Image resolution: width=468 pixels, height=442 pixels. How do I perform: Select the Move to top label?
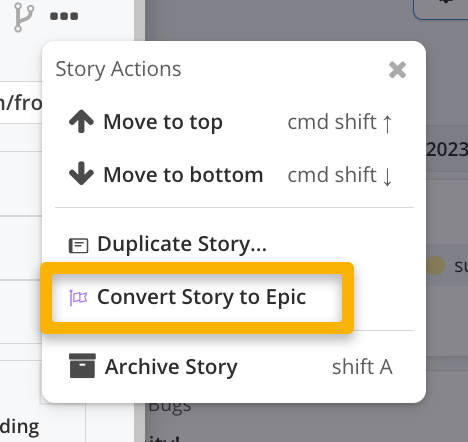163,122
